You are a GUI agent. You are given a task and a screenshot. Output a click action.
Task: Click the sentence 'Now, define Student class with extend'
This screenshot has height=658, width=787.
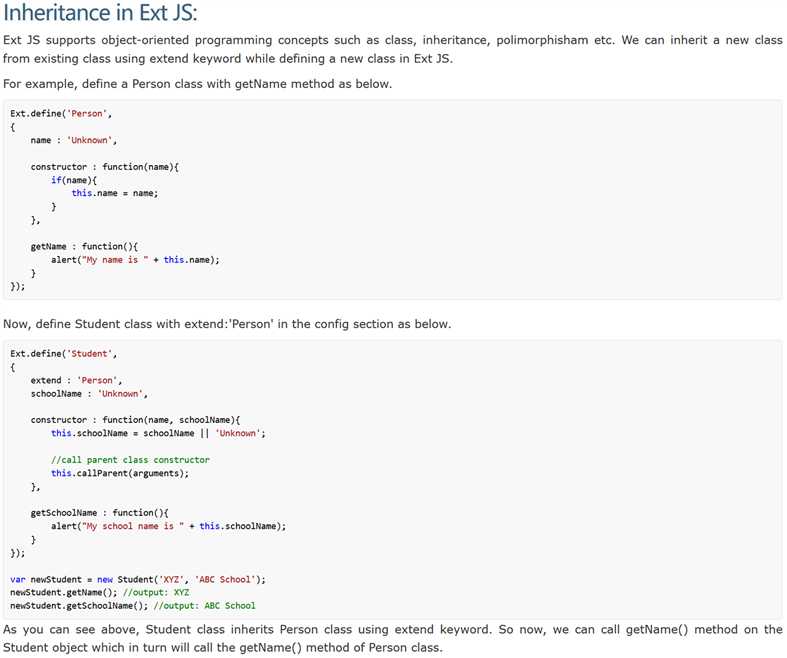(x=227, y=324)
